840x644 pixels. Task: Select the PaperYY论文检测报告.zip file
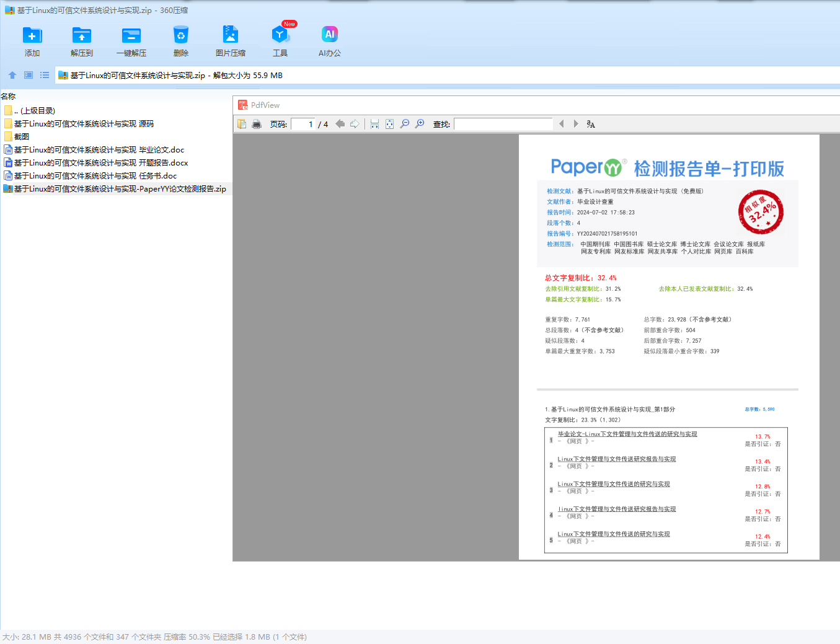[x=115, y=188]
